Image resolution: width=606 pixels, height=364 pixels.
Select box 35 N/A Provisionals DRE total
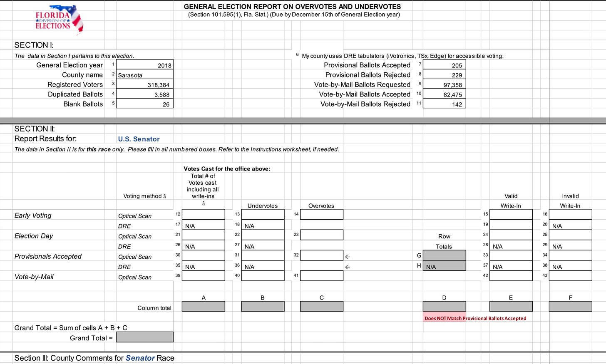(204, 265)
